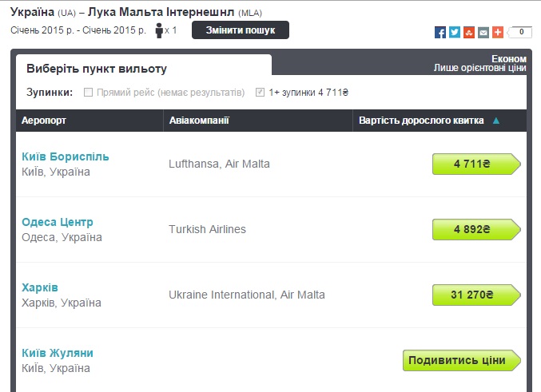Open the Київ Бориспіль airport link
541x392 pixels.
click(66, 156)
